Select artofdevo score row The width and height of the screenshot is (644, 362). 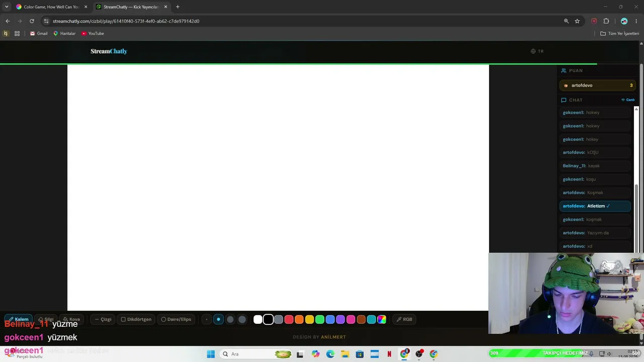598,85
